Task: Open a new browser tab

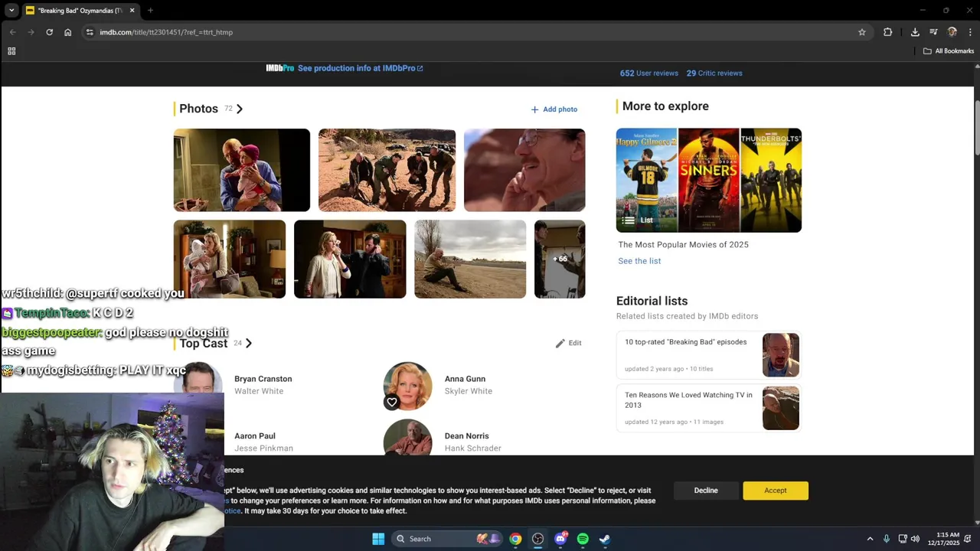Action: coord(150,11)
